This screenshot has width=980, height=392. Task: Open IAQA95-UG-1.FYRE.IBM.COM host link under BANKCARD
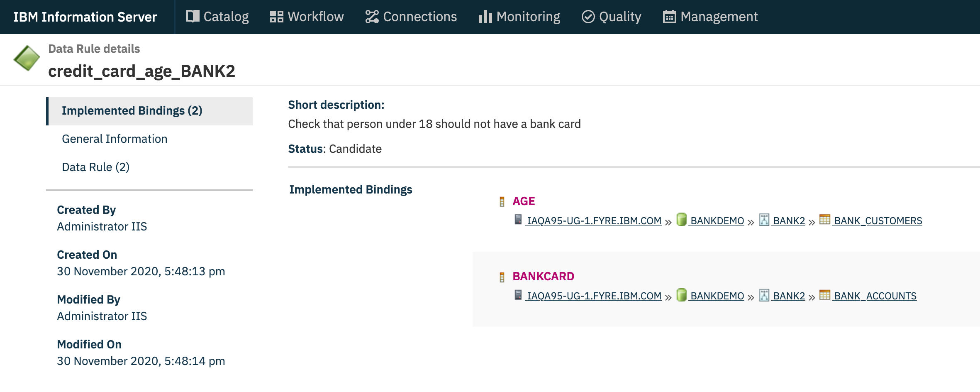click(594, 296)
